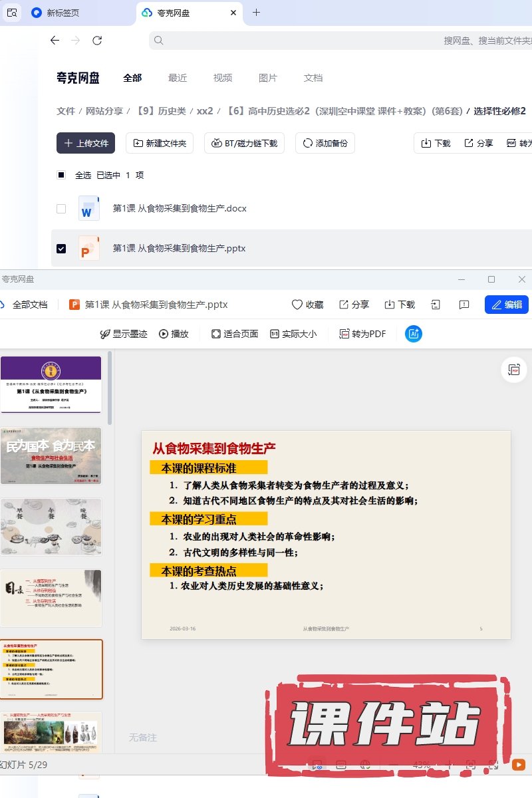Image resolution: width=532 pixels, height=798 pixels.
Task: Open a new browser tab with plus
Action: (x=257, y=13)
